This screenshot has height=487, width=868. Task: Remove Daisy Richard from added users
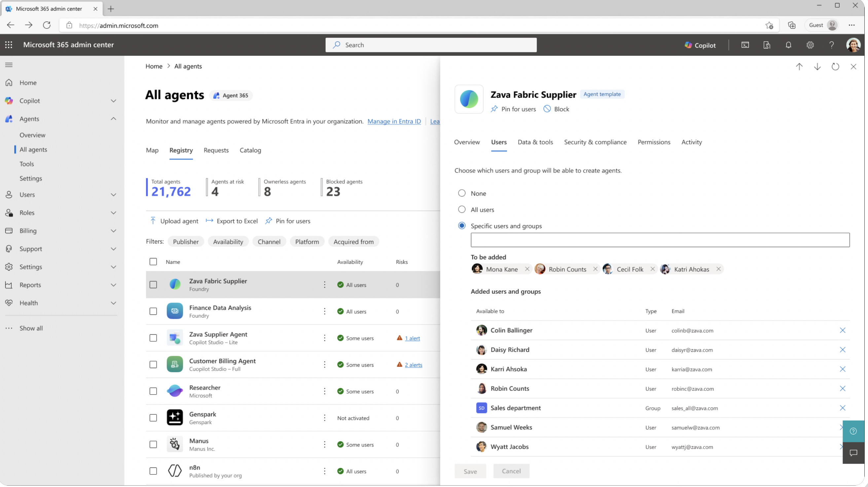(842, 350)
